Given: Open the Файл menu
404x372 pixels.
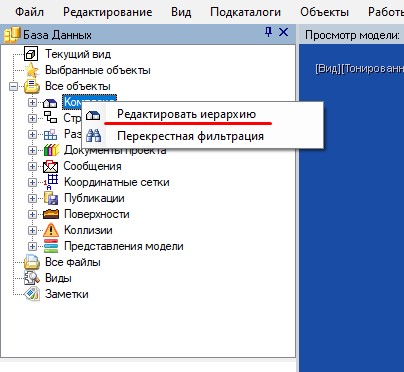Looking at the screenshot, I should click(x=29, y=12).
